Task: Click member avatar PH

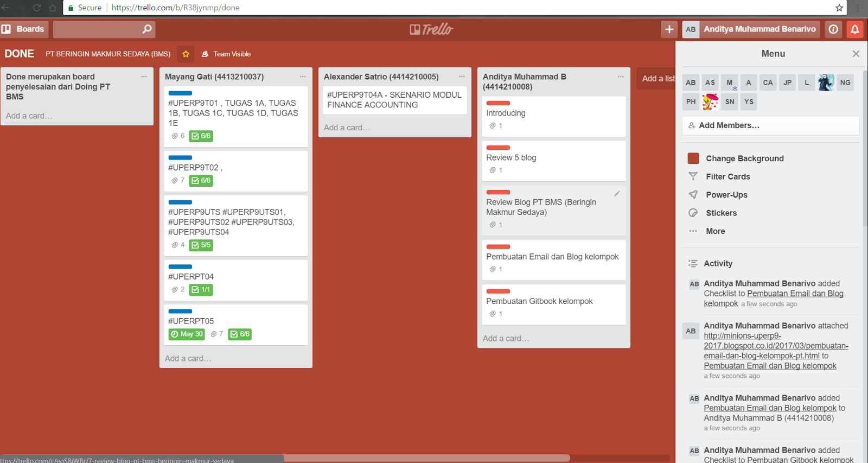Action: (x=691, y=102)
